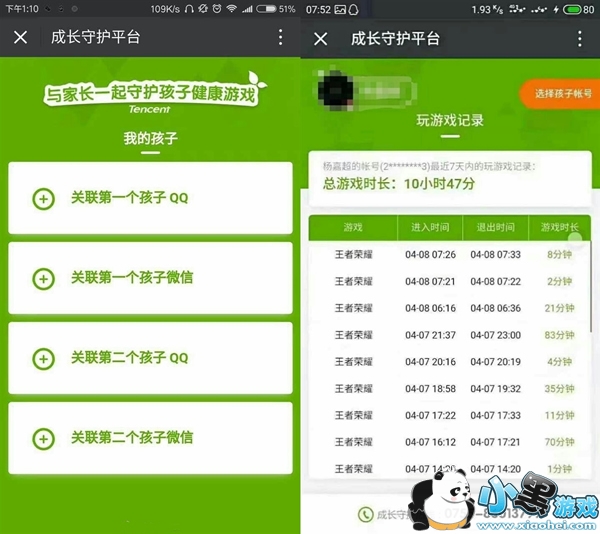Click the 退出时间 column header
Image resolution: width=600 pixels, height=534 pixels.
click(x=496, y=228)
